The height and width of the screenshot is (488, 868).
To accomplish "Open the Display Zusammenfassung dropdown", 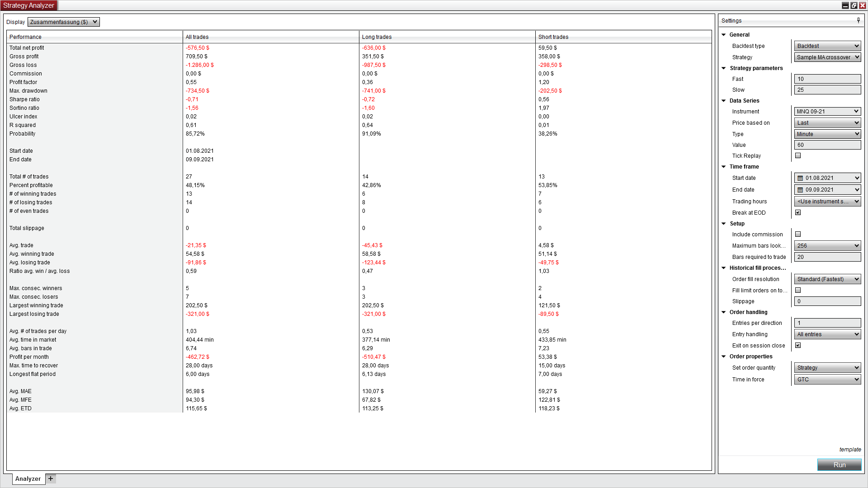I will tap(63, 22).
